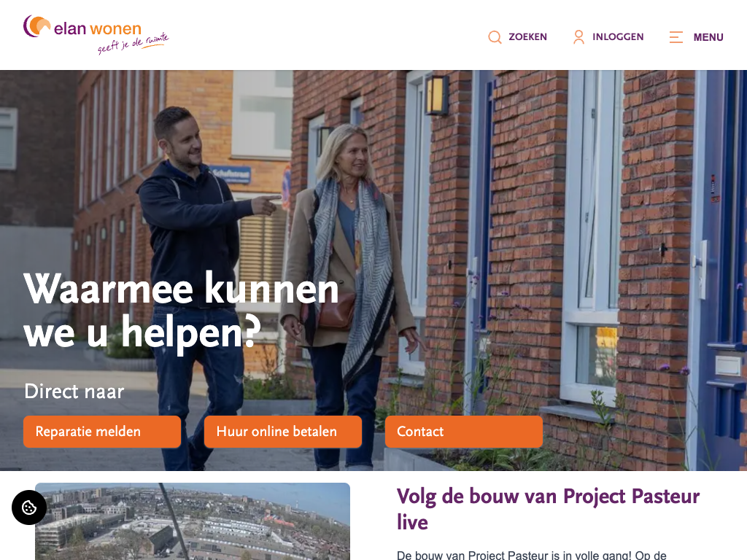Open the Project Pasteur webcam thumbnail

click(193, 521)
